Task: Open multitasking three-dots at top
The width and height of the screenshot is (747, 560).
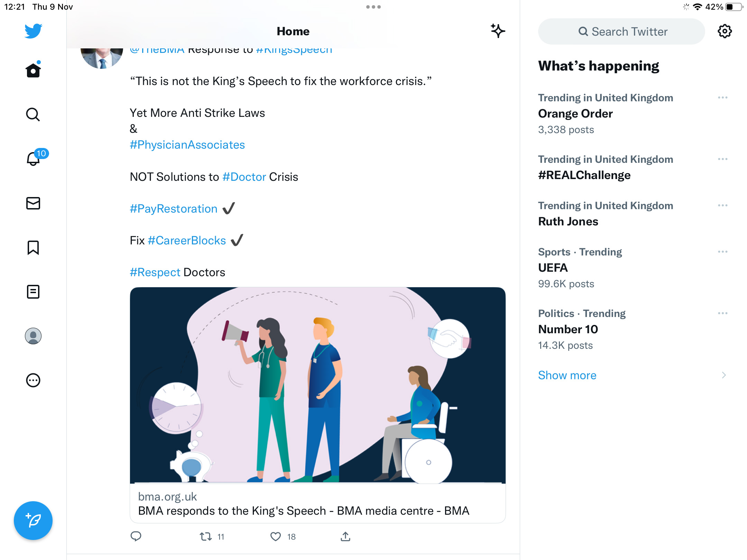Action: point(373,7)
